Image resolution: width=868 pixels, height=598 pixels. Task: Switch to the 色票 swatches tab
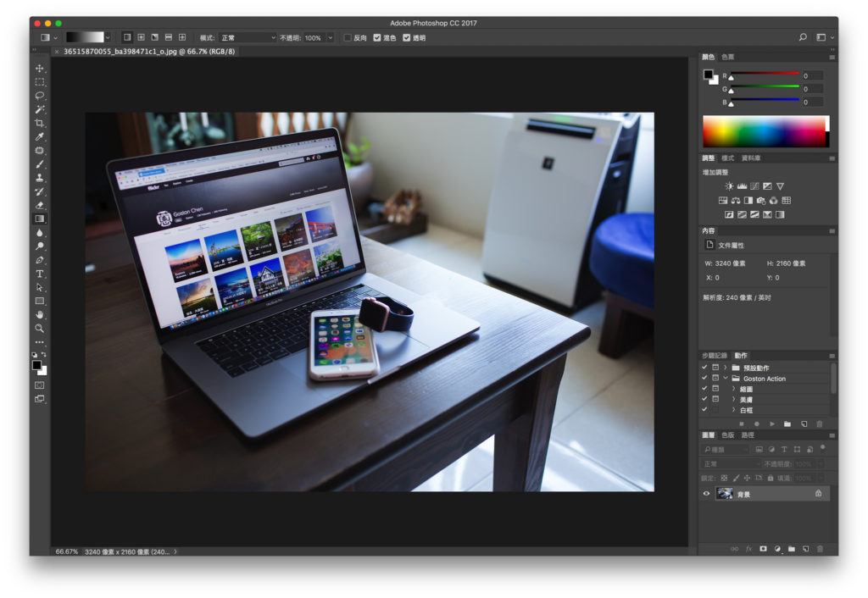tap(728, 57)
